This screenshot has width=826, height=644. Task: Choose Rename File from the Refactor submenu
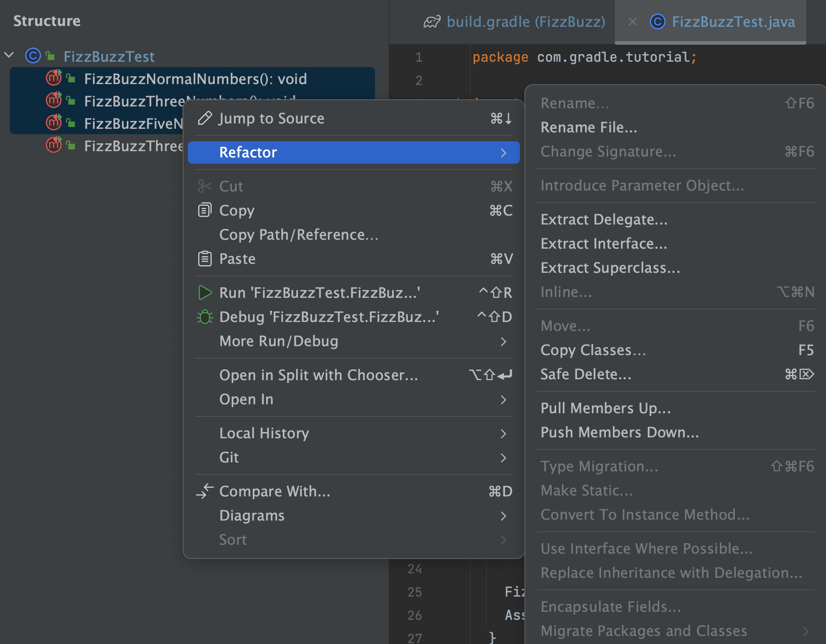pos(588,127)
